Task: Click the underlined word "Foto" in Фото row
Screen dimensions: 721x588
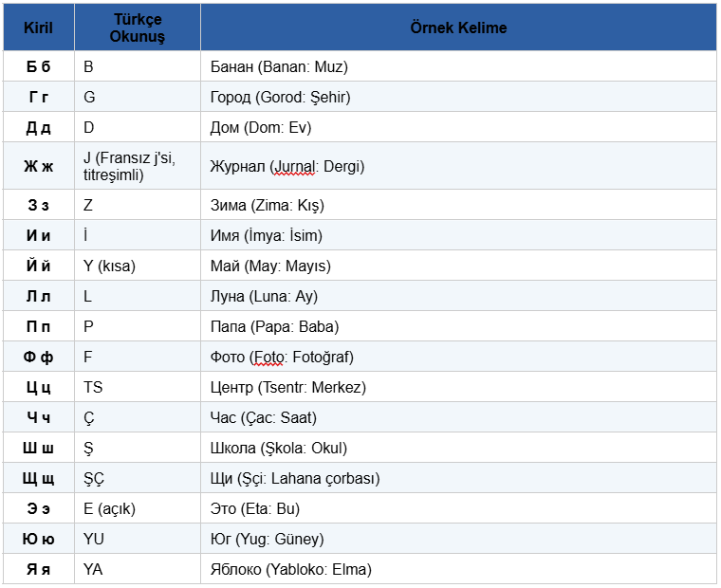Action: (x=268, y=358)
